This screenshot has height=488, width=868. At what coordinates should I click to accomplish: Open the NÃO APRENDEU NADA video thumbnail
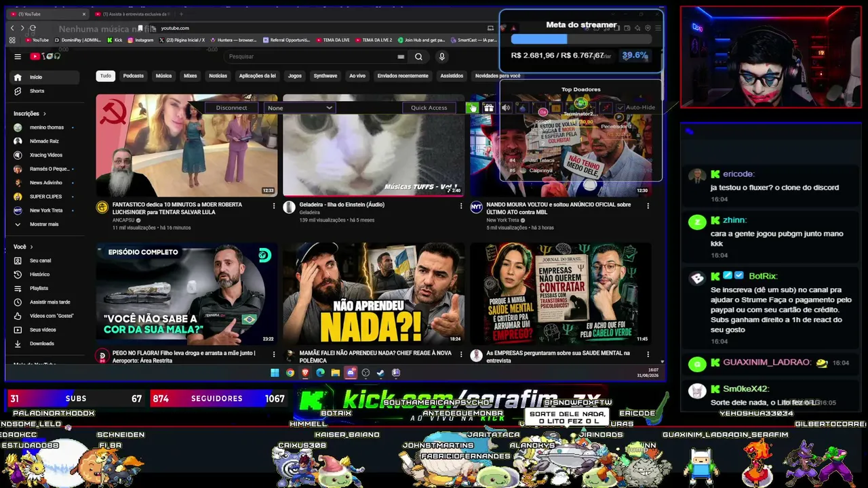[374, 294]
